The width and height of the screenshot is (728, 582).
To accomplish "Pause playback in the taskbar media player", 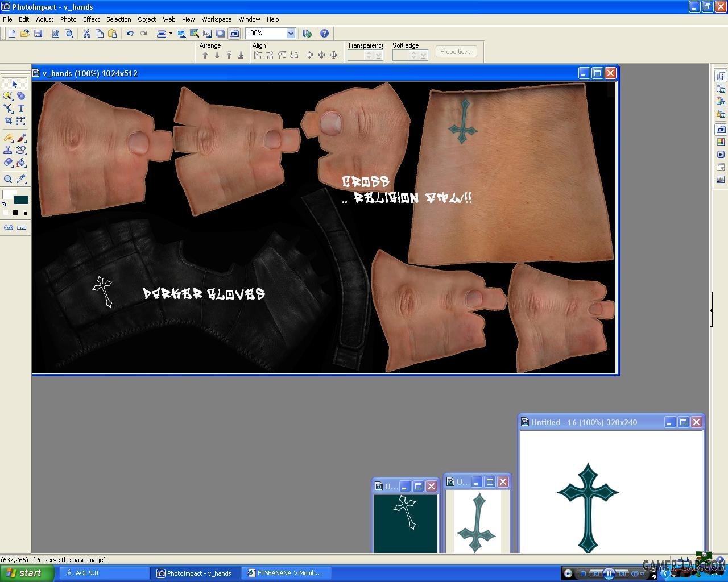I will [609, 573].
